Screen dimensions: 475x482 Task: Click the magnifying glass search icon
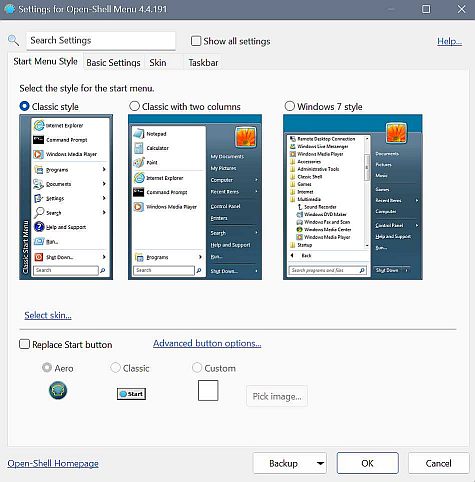(x=13, y=41)
